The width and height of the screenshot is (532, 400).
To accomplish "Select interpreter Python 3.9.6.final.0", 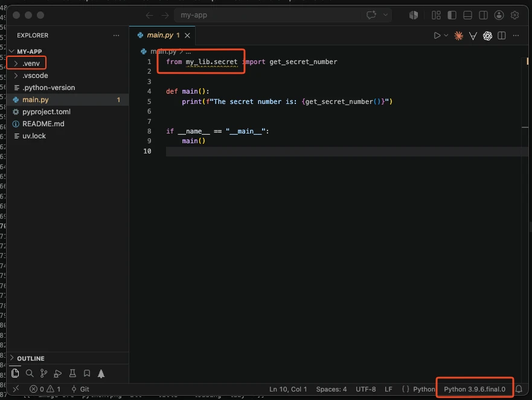I will pyautogui.click(x=474, y=389).
